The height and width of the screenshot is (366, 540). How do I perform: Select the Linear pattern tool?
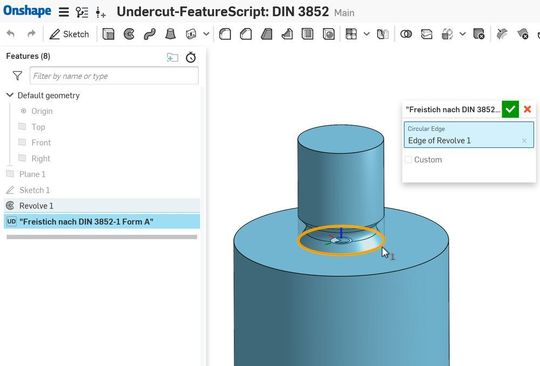351,34
